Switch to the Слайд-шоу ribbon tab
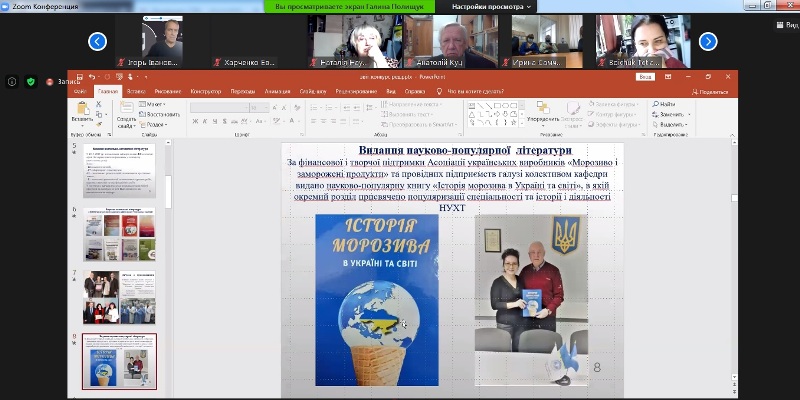Screen dimensions: 800x400 313,91
